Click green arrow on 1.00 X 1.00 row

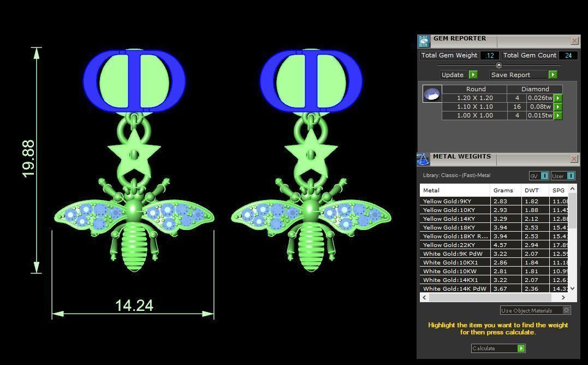click(x=558, y=115)
